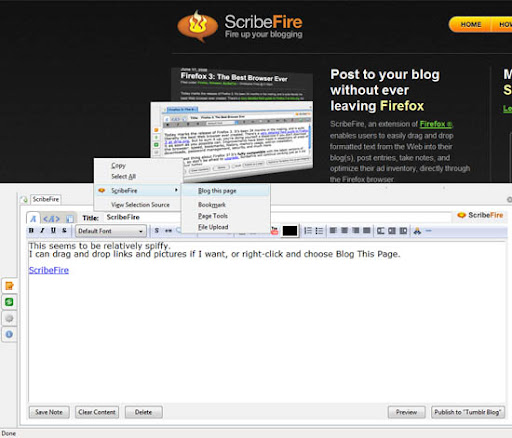512x438 pixels.
Task: Click the Clear Content button
Action: [x=97, y=412]
